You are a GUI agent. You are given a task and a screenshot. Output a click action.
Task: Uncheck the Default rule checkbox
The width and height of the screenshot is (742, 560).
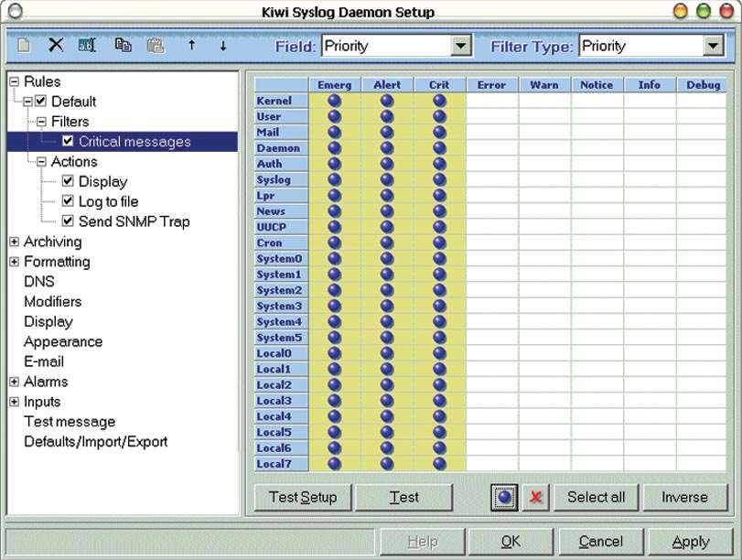click(x=40, y=101)
